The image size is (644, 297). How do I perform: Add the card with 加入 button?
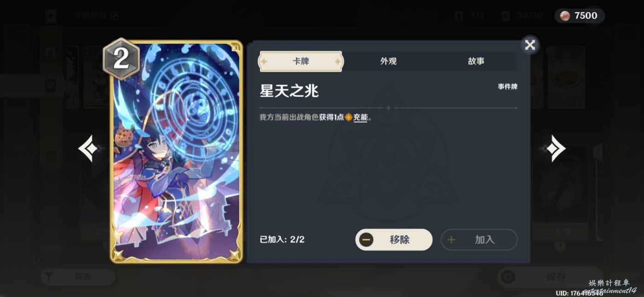[479, 240]
